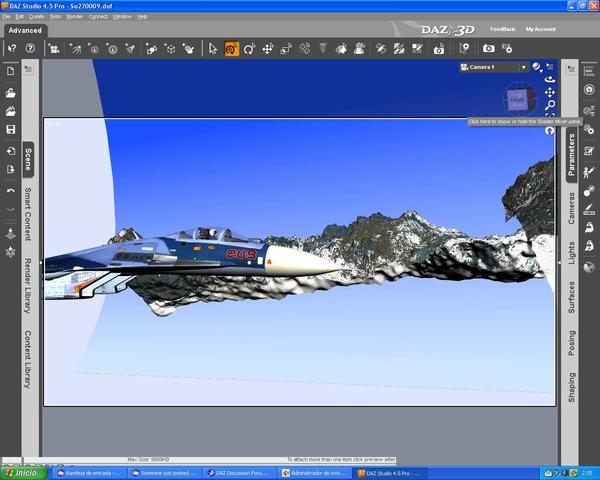Open the Window menu

pyautogui.click(x=122, y=17)
